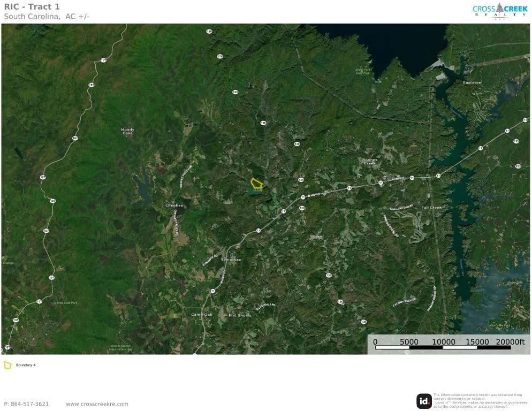Click the RIC - Tract 1 title
The width and height of the screenshot is (532, 411).
pyautogui.click(x=32, y=6)
